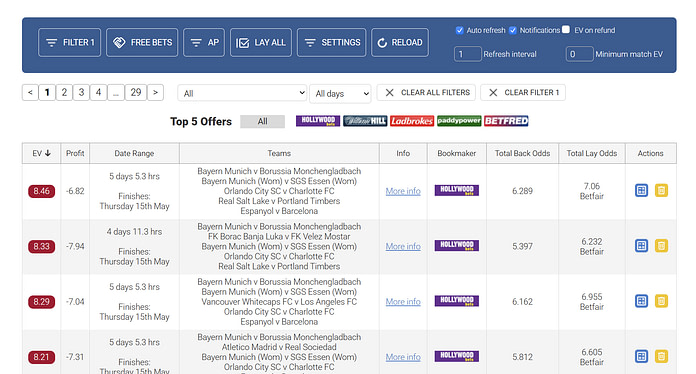Filter offers by Ladbrokes logo
This screenshot has height=374, width=696.
pos(412,121)
